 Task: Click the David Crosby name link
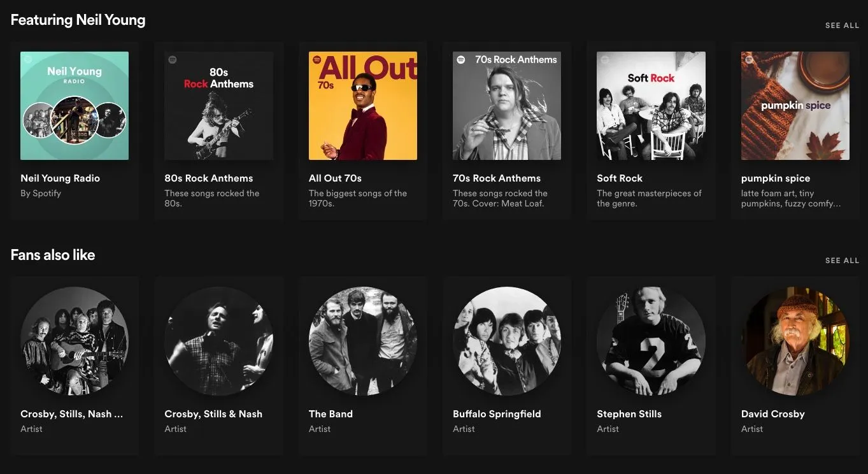[773, 414]
